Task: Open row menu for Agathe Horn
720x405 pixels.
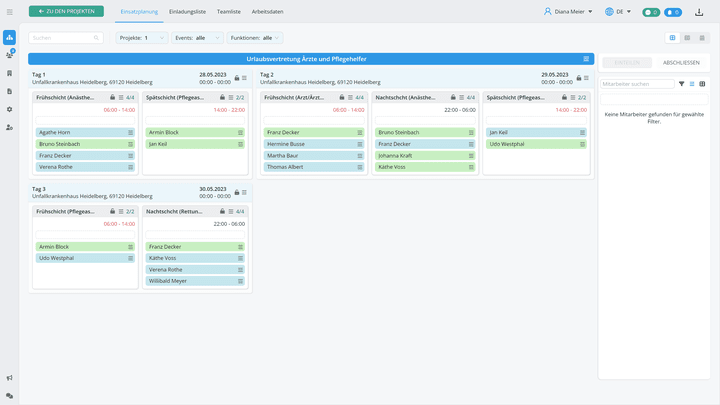Action: point(130,132)
